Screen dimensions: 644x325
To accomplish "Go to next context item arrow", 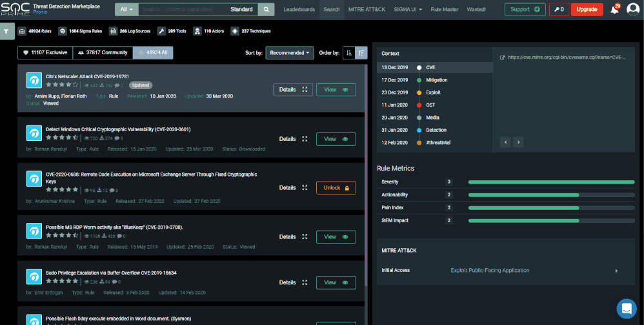I will tap(518, 142).
